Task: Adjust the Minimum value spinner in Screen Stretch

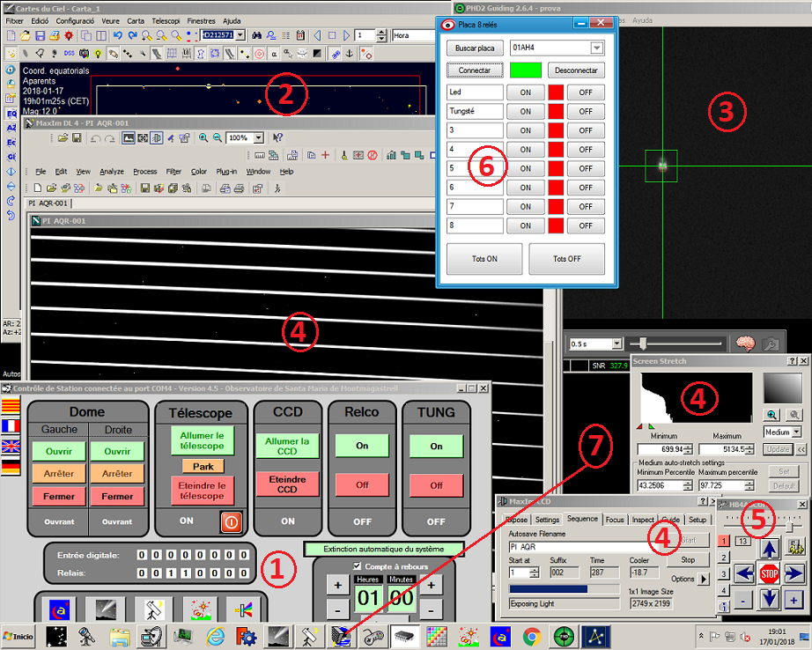Action: coord(688,449)
